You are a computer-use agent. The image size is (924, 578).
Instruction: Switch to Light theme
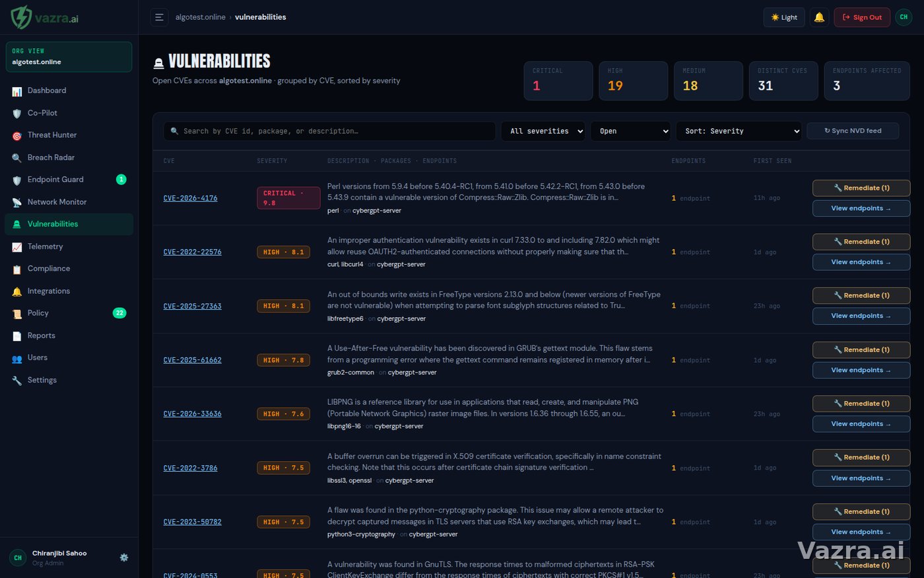[x=784, y=17]
